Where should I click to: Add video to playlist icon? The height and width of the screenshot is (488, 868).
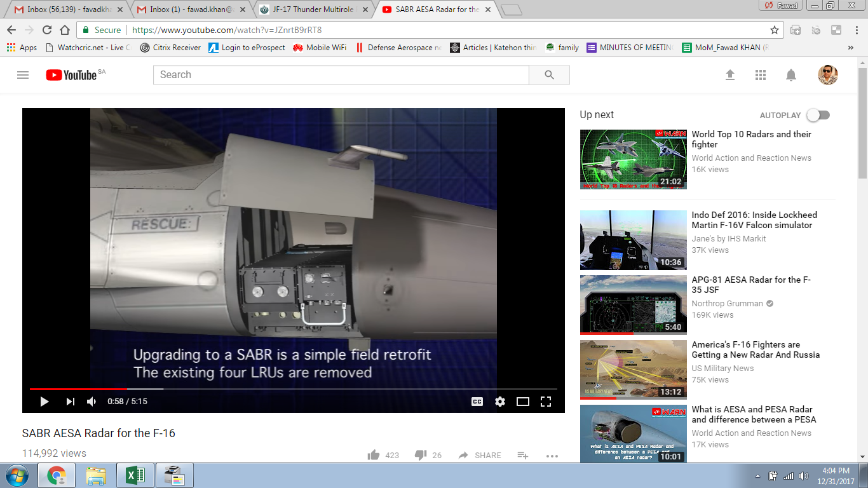point(523,455)
